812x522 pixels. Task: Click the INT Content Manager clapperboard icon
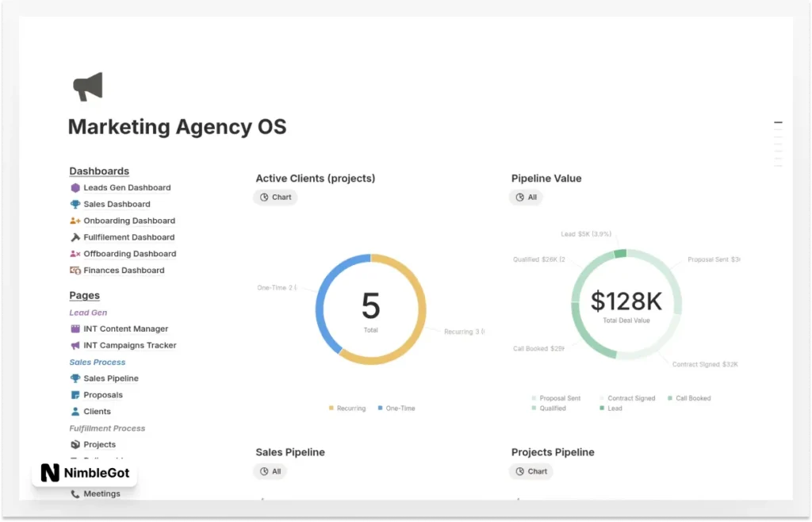[75, 329]
